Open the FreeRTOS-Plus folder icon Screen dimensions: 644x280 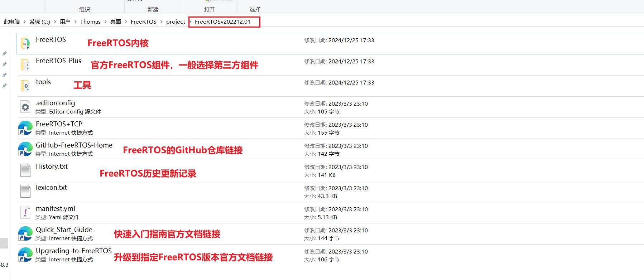25,65
